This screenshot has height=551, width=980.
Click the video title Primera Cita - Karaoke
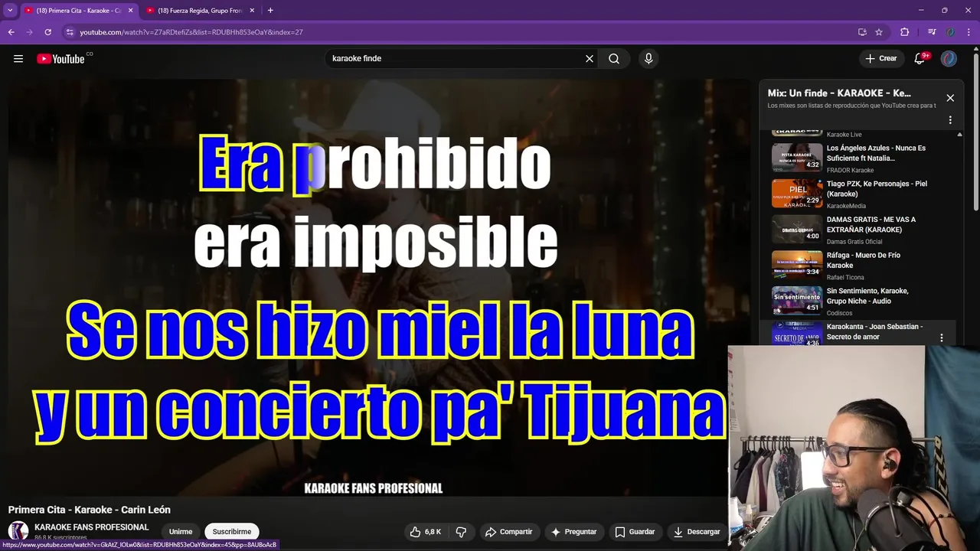(x=90, y=510)
